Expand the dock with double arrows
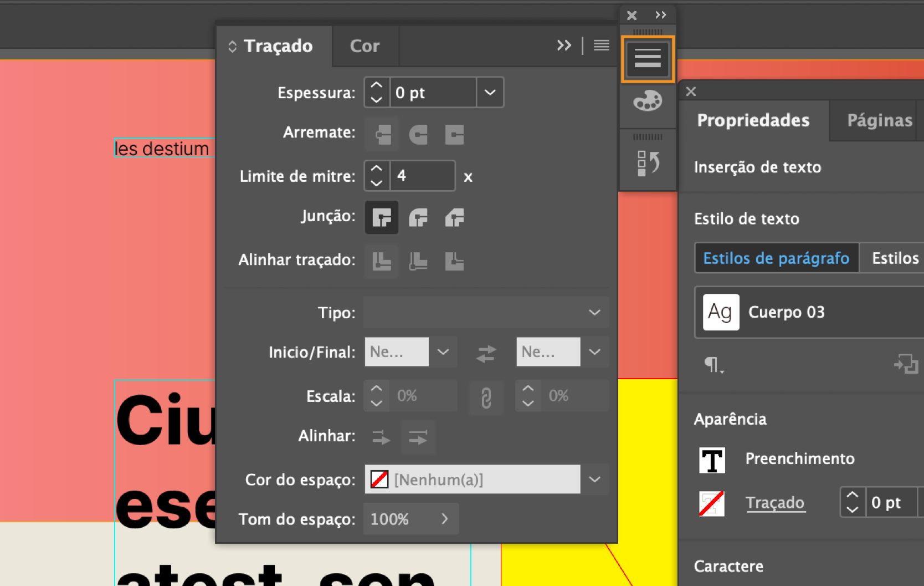This screenshot has width=924, height=586. tap(661, 15)
